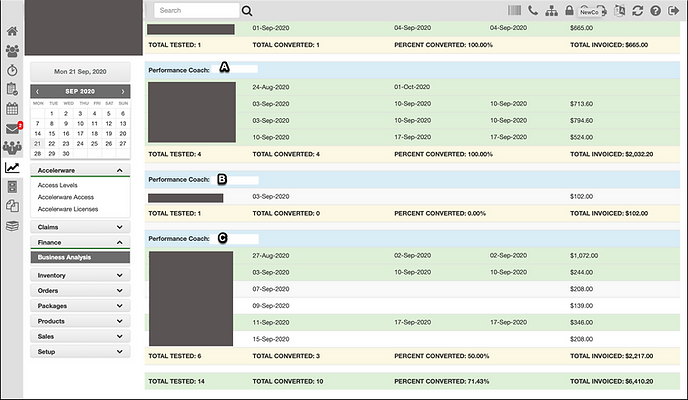
Task: Click the logout arrow icon
Action: tap(673, 10)
